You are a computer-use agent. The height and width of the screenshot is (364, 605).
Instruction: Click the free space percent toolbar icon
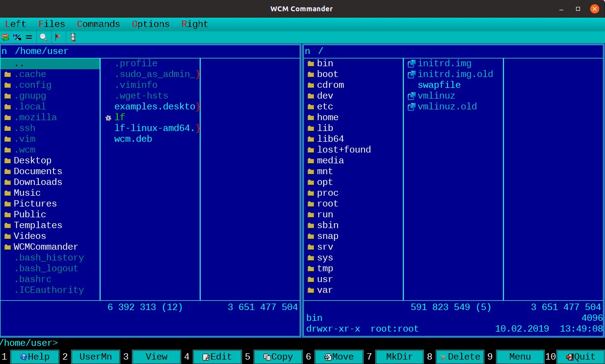pos(17,37)
